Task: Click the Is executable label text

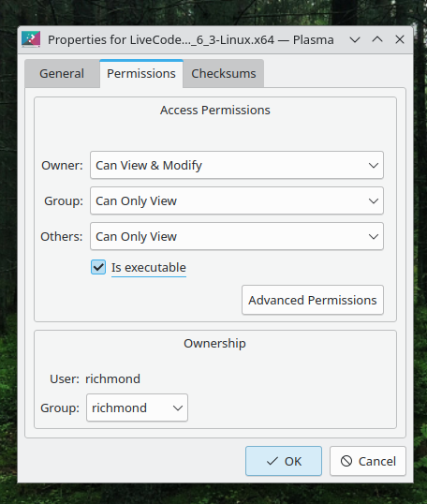Action: 149,267
